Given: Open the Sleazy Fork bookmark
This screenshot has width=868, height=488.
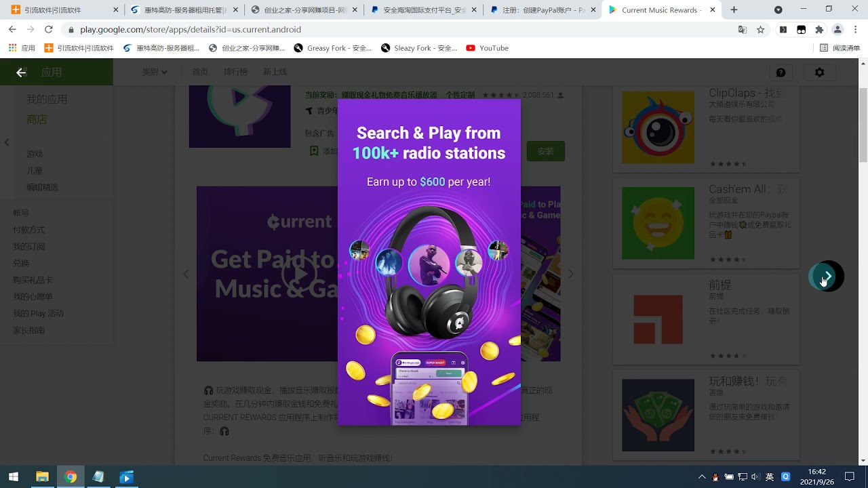Looking at the screenshot, I should [419, 48].
